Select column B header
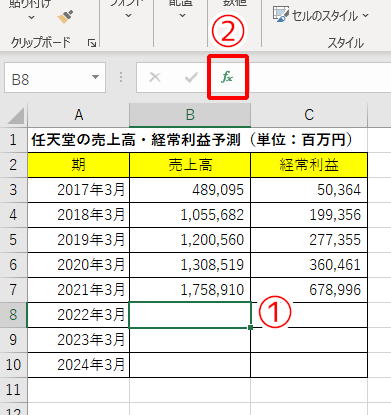This screenshot has height=415, width=391. 190,115
